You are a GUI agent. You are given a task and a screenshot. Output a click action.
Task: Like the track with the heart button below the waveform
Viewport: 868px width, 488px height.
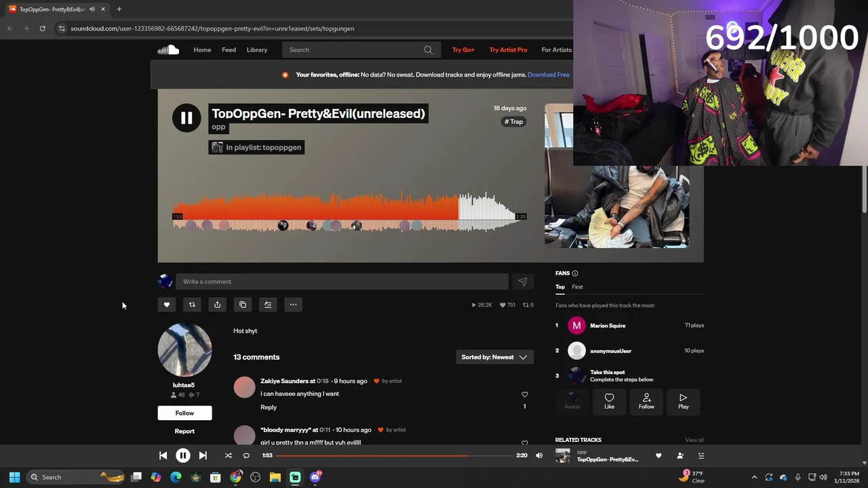pos(166,304)
